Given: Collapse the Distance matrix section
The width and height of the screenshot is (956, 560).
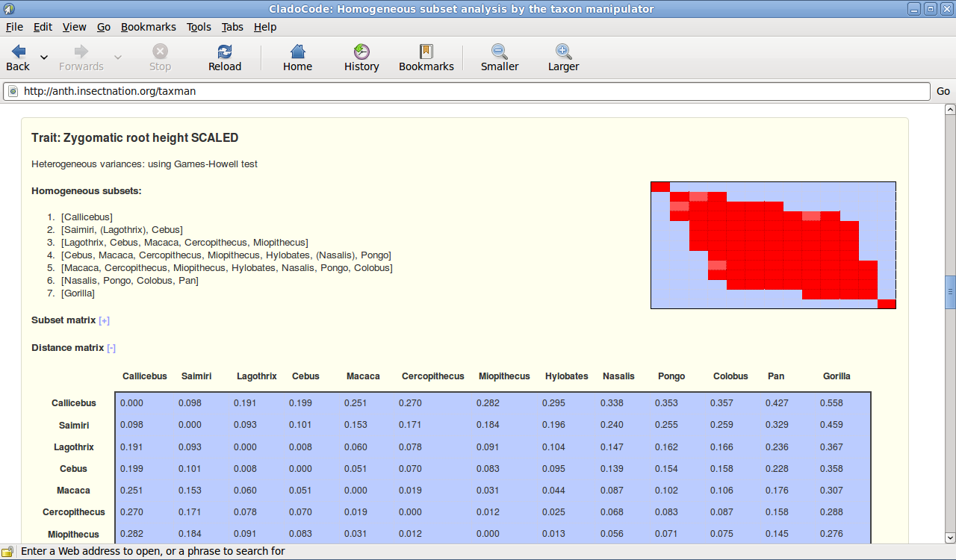Looking at the screenshot, I should [111, 348].
